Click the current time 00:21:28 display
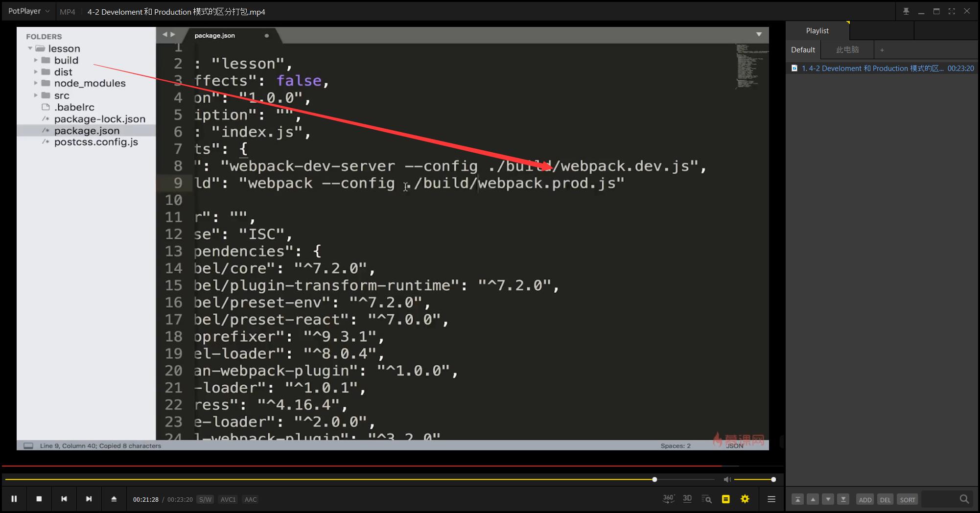Screen dimensions: 980x513 [x=146, y=499]
